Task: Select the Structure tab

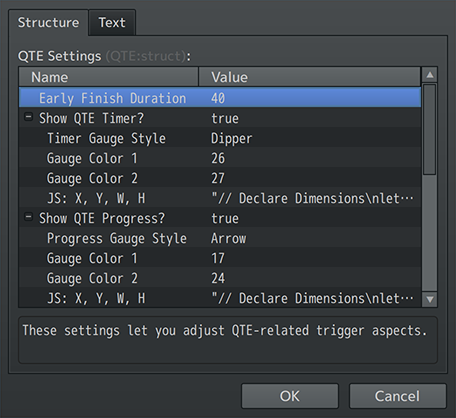Action: pos(48,23)
